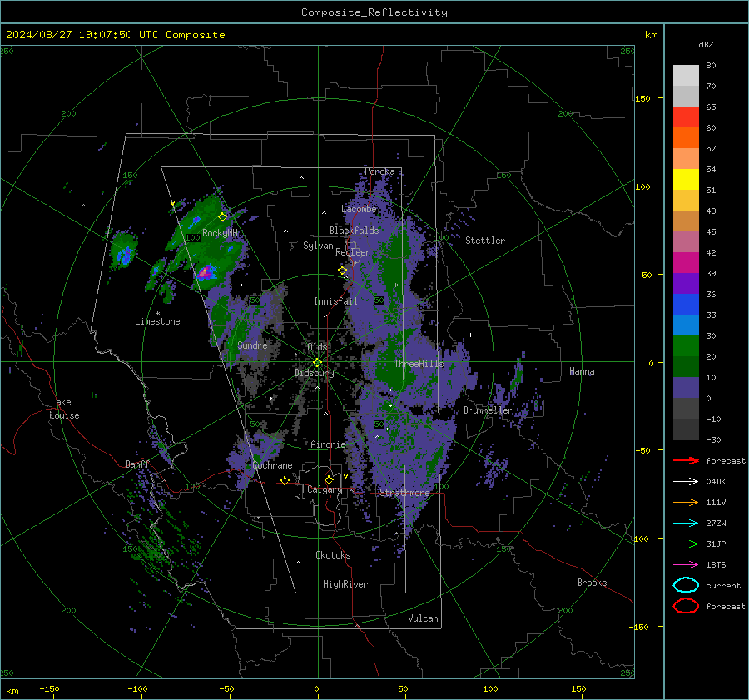Select the RedDeer label
The image size is (749, 700).
coord(353,252)
